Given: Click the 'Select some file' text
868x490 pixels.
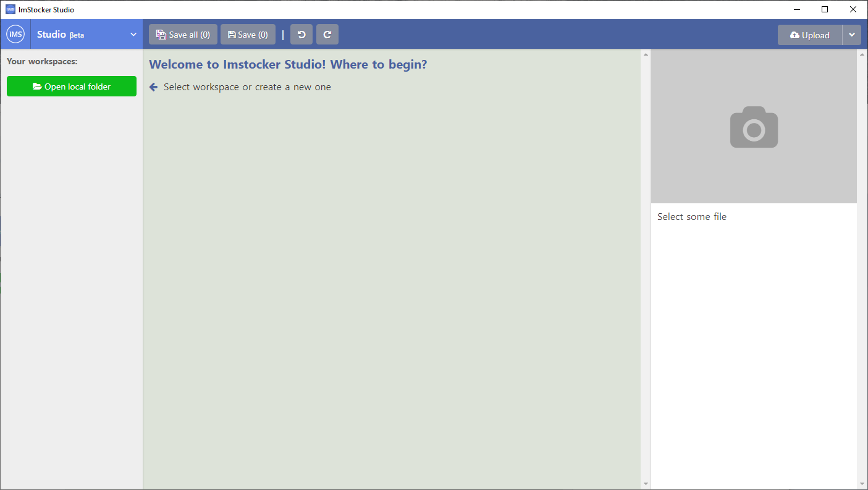Looking at the screenshot, I should 692,217.
